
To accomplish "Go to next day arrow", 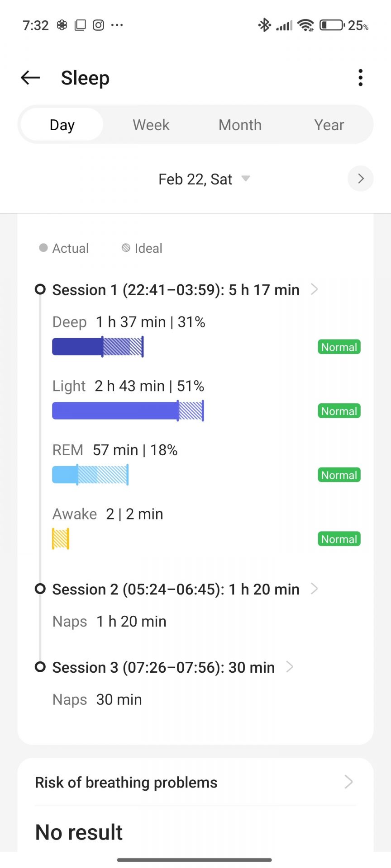I will (360, 179).
